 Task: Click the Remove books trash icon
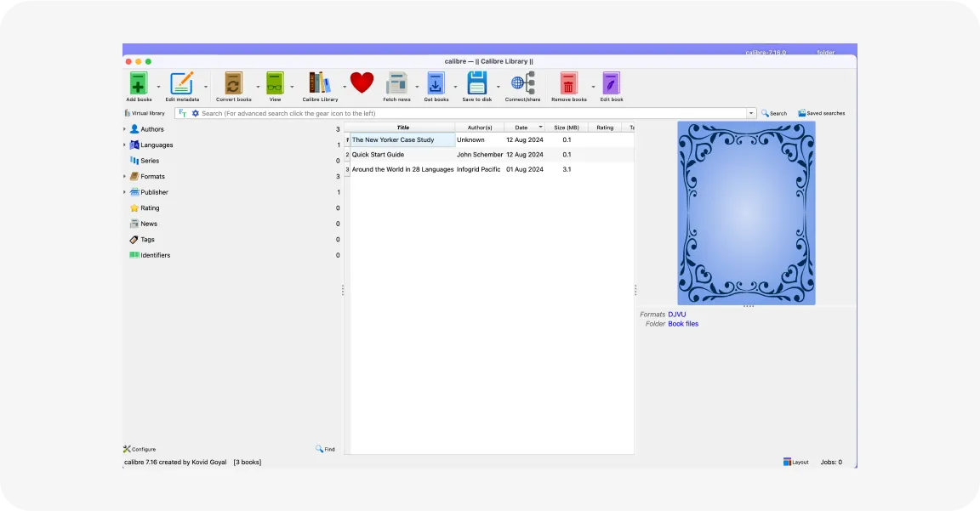[x=568, y=83]
